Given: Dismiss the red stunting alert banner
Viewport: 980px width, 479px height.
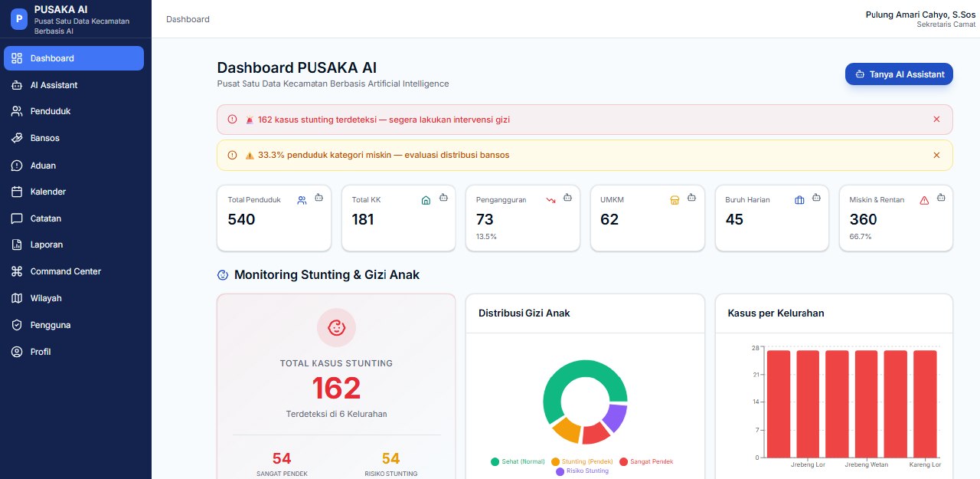Looking at the screenshot, I should point(936,120).
